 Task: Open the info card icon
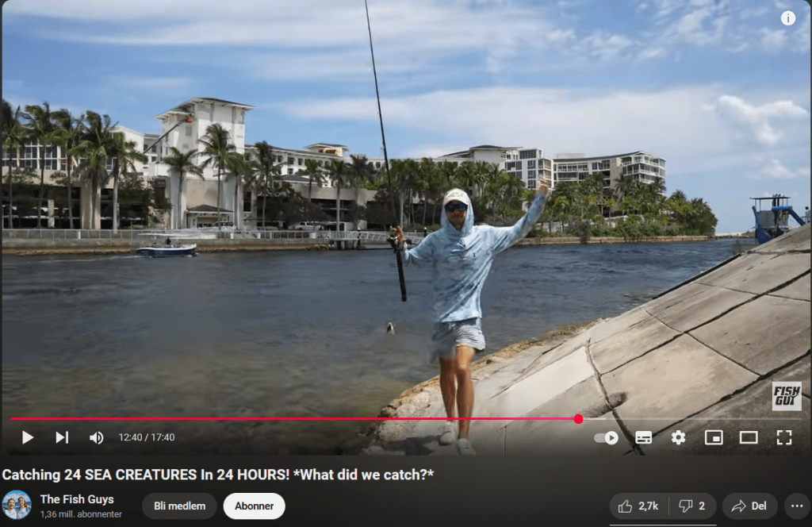(x=788, y=19)
